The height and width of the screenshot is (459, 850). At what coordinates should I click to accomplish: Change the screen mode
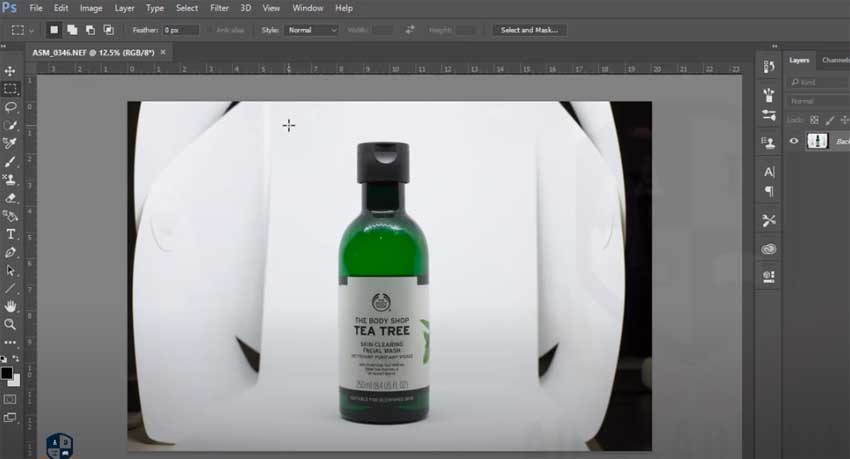(x=10, y=417)
